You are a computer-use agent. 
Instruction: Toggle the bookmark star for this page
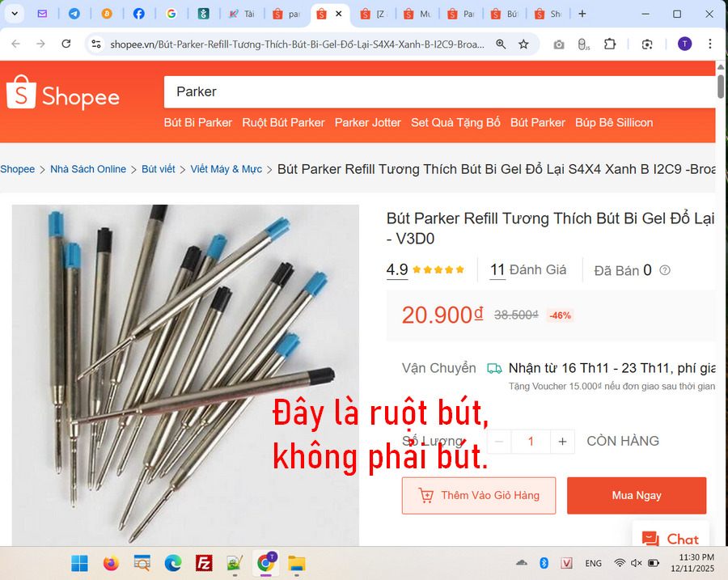click(x=523, y=44)
